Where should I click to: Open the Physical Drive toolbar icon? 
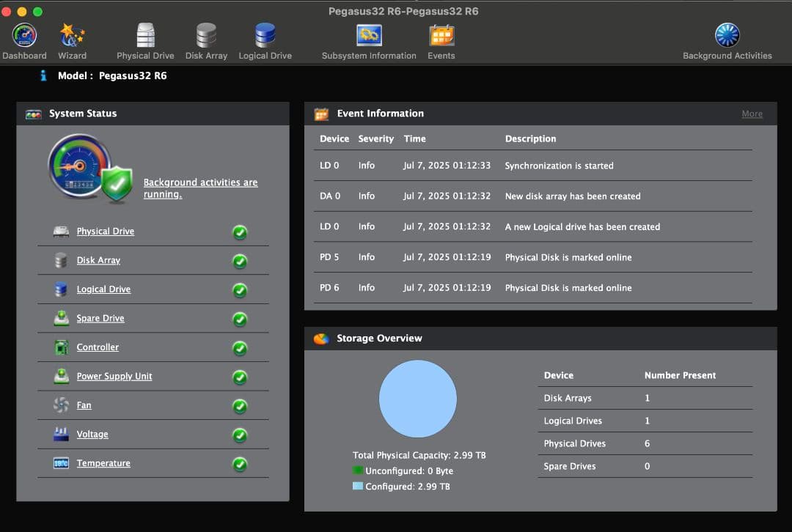point(145,36)
